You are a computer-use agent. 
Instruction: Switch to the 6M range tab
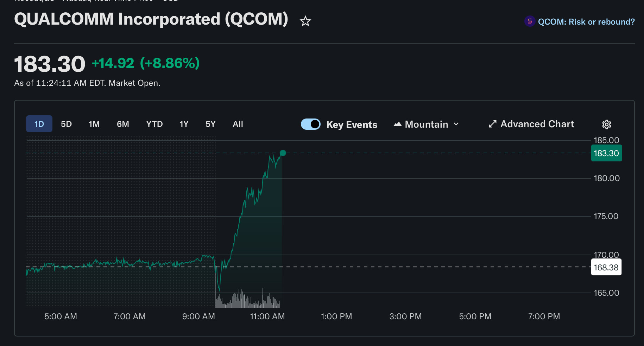[123, 124]
